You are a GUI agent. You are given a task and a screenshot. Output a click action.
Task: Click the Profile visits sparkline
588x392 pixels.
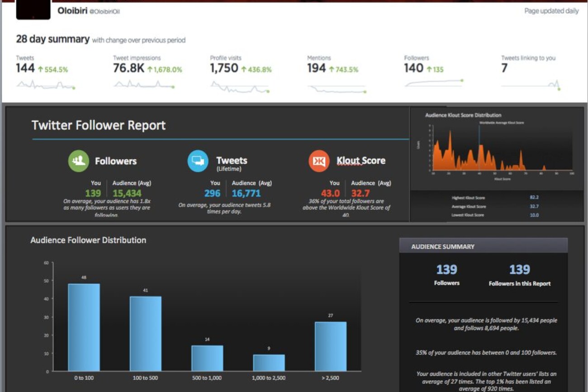240,87
